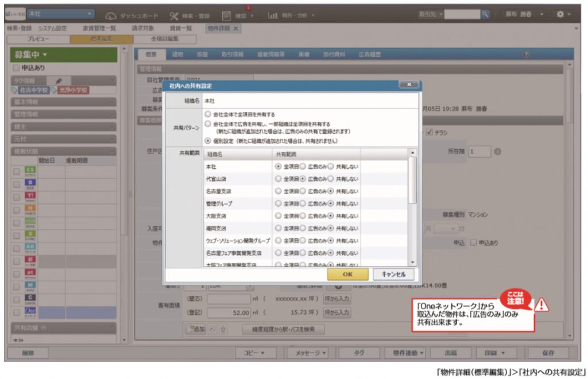Viewport: 588px width, 379px height.
Task: Open the gear settings icon
Action: point(560,14)
